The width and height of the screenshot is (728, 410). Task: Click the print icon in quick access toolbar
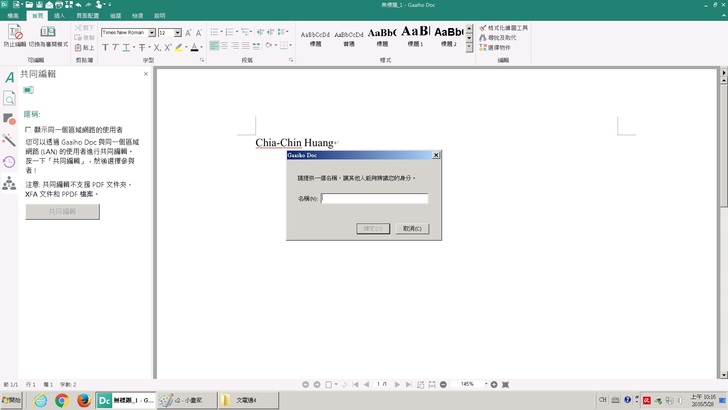click(59, 5)
